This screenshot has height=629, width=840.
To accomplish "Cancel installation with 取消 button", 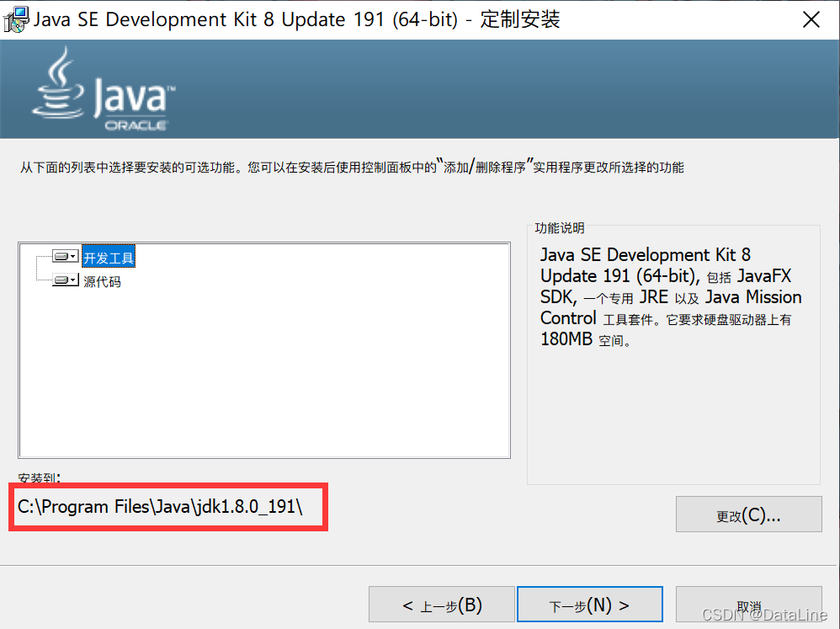I will (748, 605).
